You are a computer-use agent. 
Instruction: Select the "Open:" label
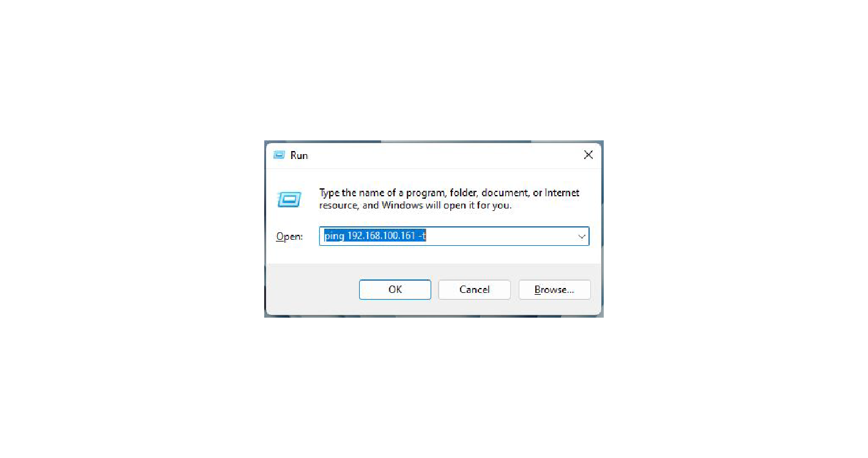tap(289, 237)
